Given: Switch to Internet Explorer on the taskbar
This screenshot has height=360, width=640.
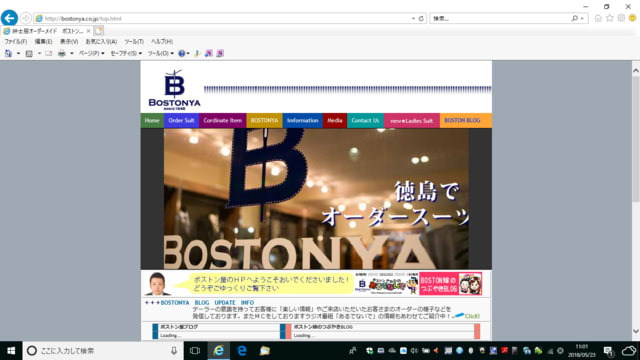Looking at the screenshot, I should tap(219, 351).
